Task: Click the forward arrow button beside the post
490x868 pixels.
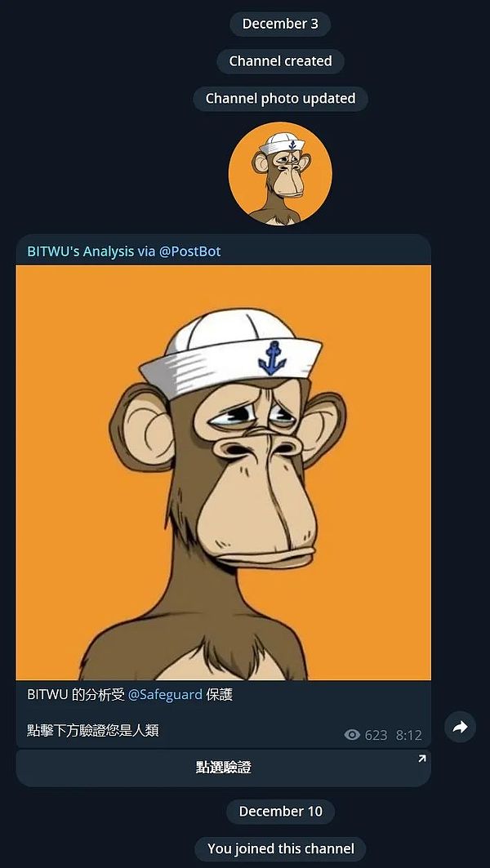Action: pyautogui.click(x=460, y=727)
